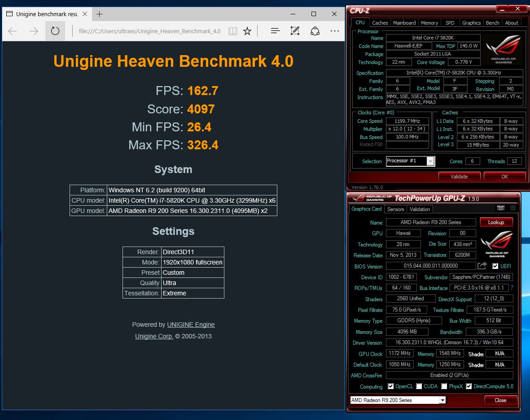Toggle the DirectCompute 5.0 checkbox

coord(469,386)
